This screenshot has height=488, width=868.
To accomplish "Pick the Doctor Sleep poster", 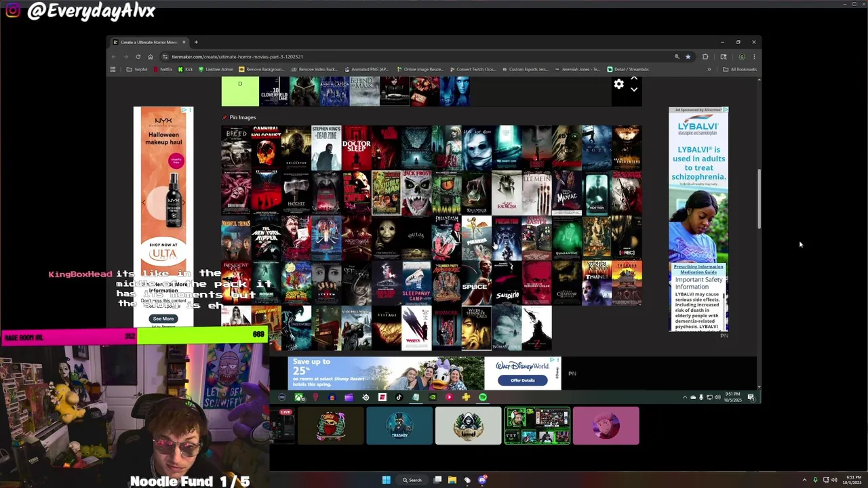I will [356, 147].
